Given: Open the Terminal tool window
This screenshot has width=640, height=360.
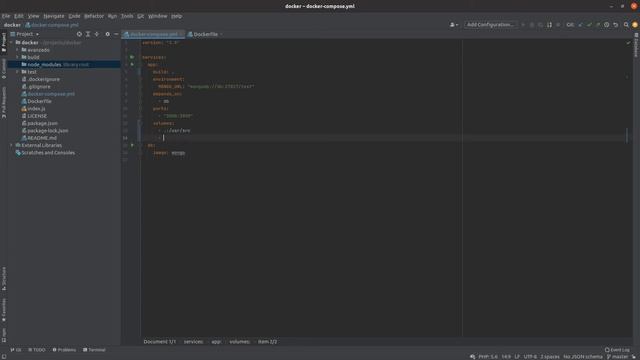Looking at the screenshot, I should pos(94,350).
